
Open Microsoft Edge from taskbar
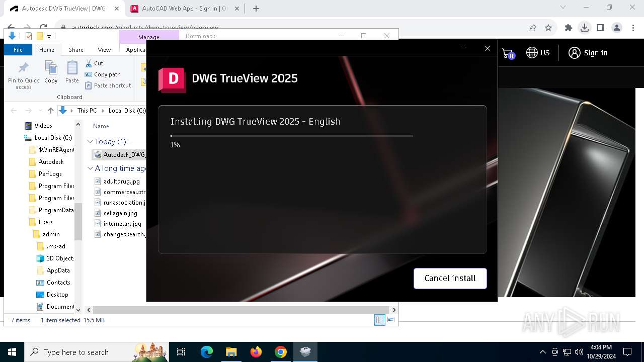(x=207, y=352)
